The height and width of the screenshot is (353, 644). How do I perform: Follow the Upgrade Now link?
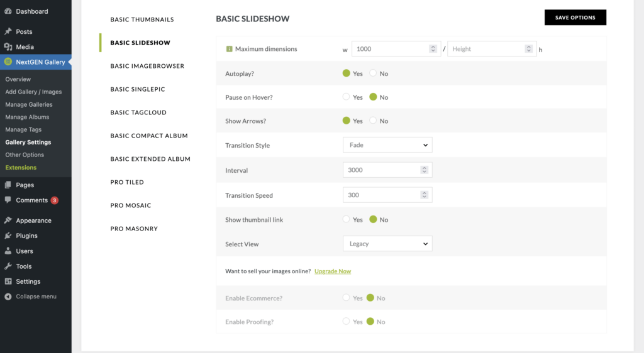pyautogui.click(x=333, y=271)
